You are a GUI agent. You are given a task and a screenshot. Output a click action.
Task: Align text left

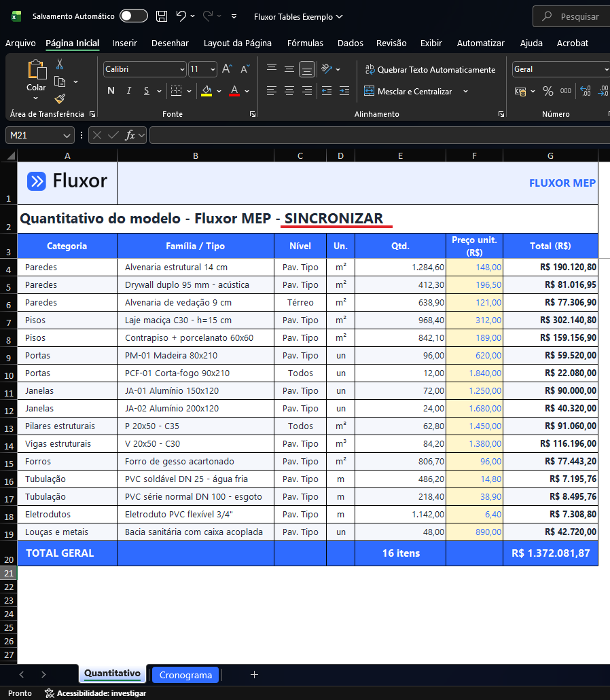click(272, 91)
